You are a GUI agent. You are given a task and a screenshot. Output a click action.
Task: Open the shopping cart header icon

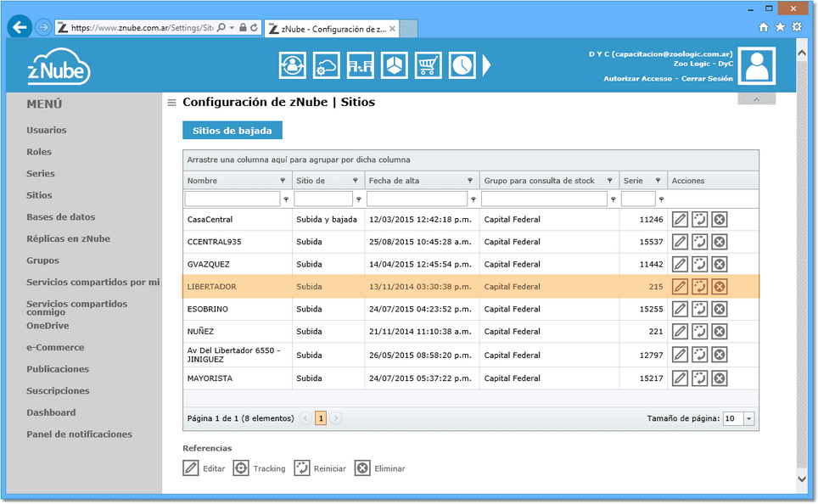tap(428, 65)
